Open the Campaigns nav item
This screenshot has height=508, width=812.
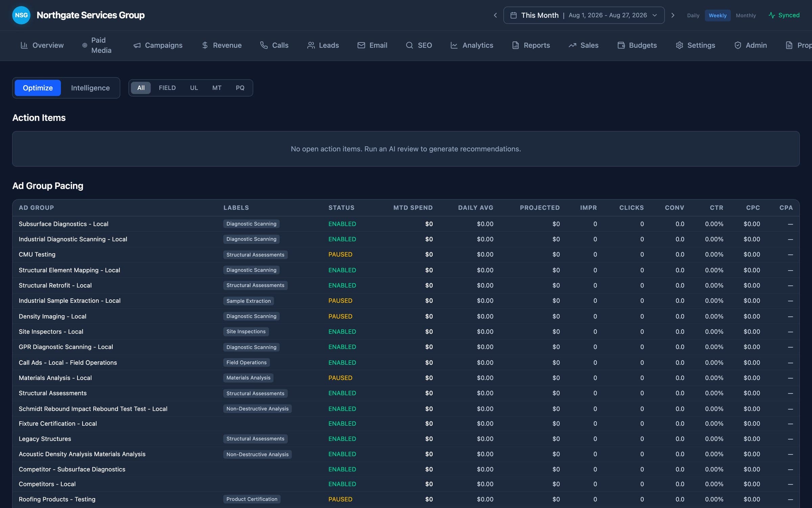158,45
